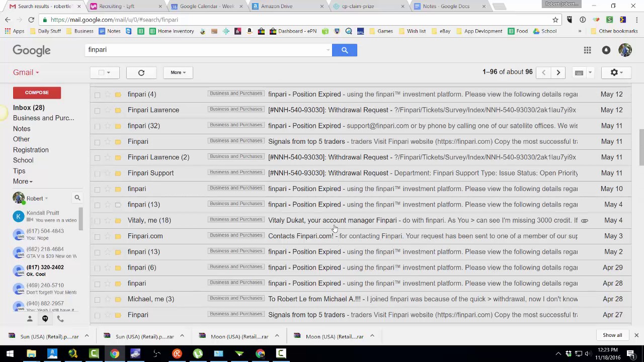644x362 pixels.
Task: Open the Hangouts conversations tab icon
Action: click(x=45, y=319)
